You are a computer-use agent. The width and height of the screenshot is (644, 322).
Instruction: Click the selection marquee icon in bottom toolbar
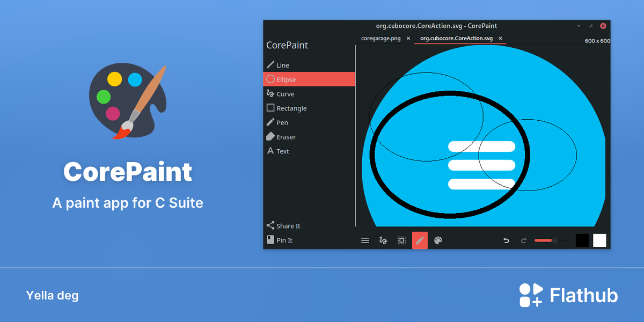[x=401, y=240]
